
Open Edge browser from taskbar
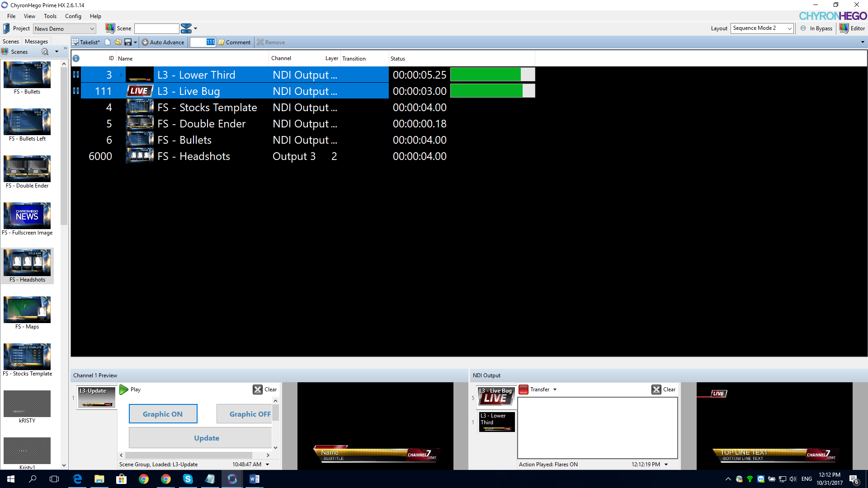click(77, 479)
